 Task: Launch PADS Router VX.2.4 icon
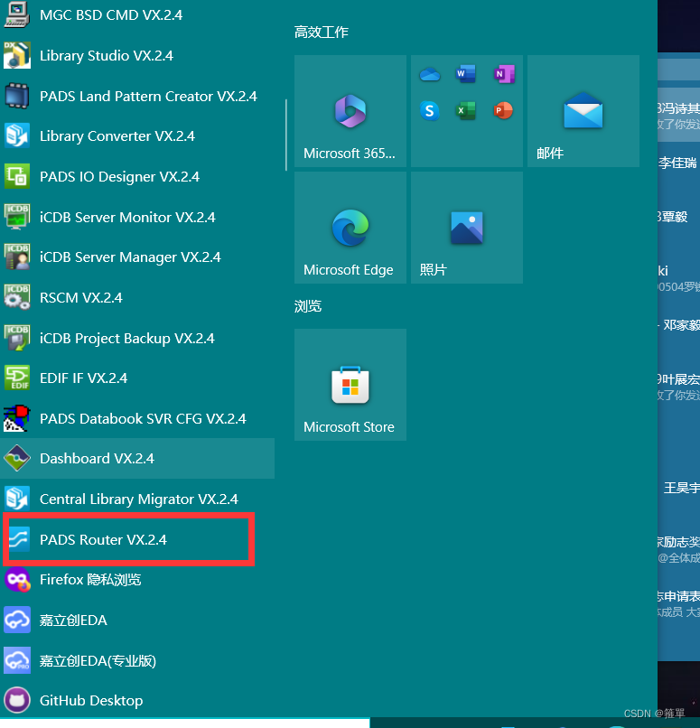pos(19,539)
